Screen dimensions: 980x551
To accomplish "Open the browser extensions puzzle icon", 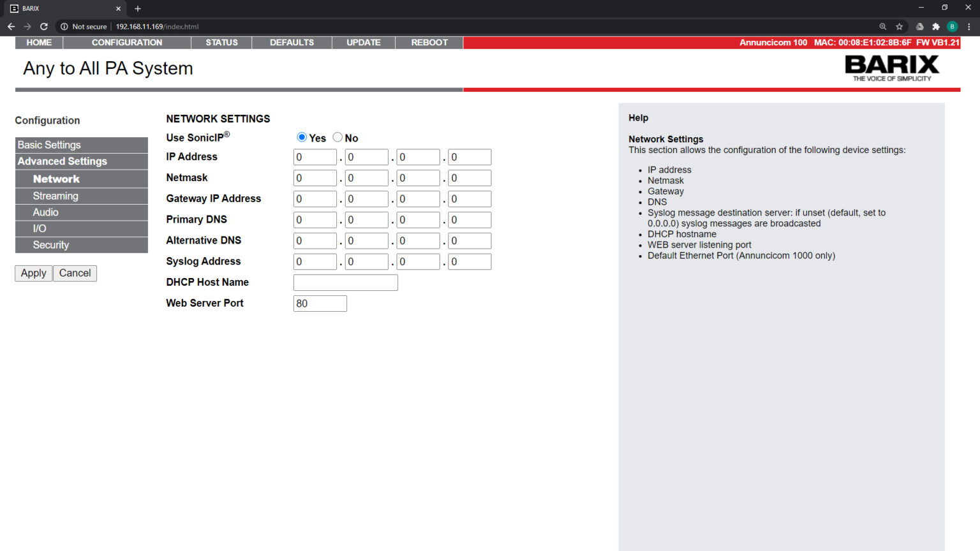I will coord(936,27).
